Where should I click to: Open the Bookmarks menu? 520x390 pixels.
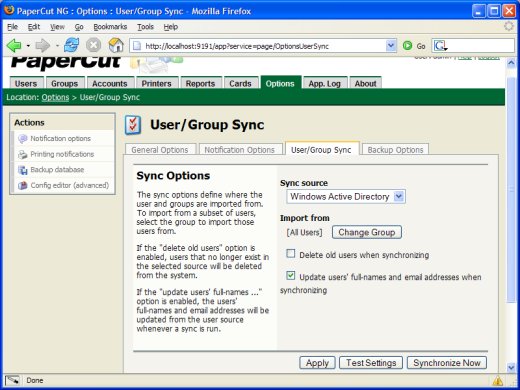[x=110, y=27]
